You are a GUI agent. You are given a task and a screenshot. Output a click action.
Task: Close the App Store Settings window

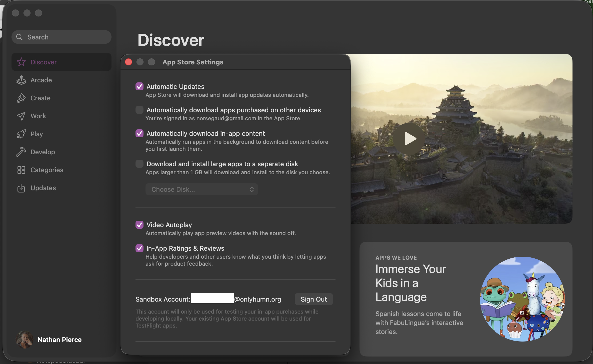click(128, 62)
